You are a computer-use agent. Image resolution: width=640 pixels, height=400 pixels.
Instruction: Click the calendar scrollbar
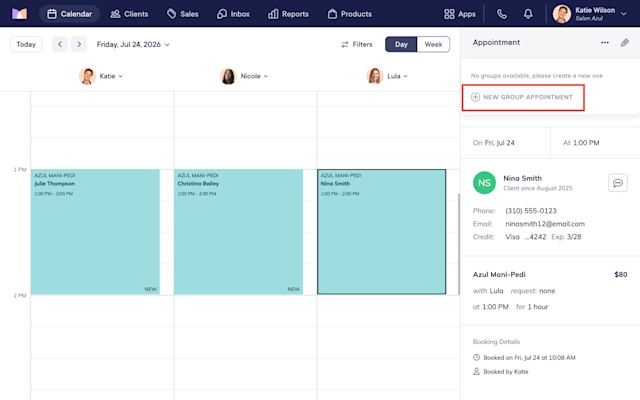[x=458, y=244]
